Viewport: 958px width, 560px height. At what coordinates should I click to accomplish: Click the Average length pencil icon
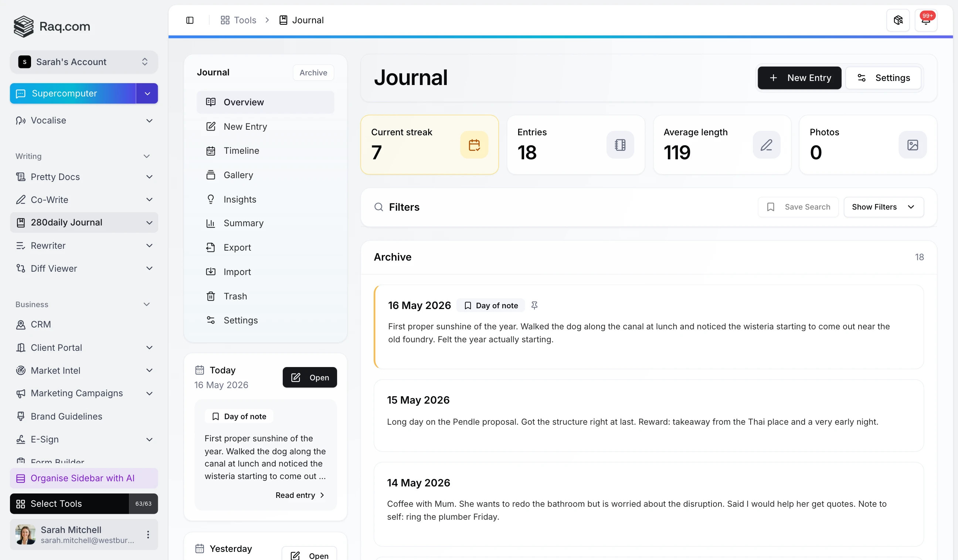click(767, 145)
